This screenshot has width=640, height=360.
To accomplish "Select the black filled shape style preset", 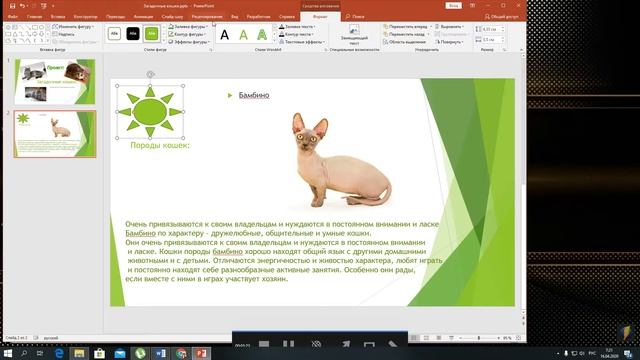I will click(133, 34).
